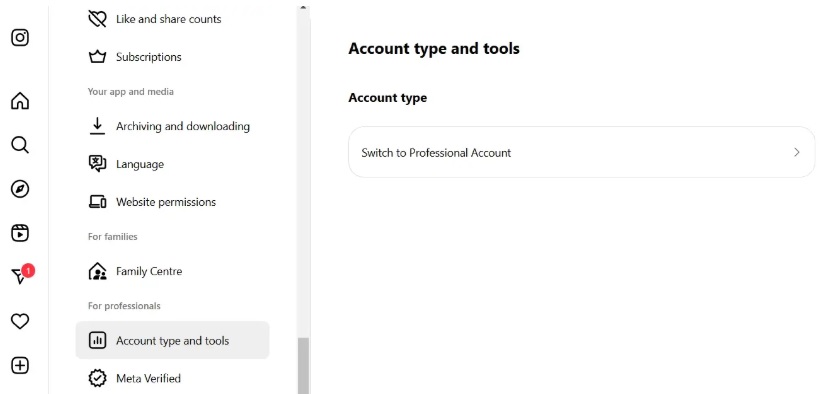The width and height of the screenshot is (820, 394).
Task: Open Explore compass icon
Action: click(20, 189)
